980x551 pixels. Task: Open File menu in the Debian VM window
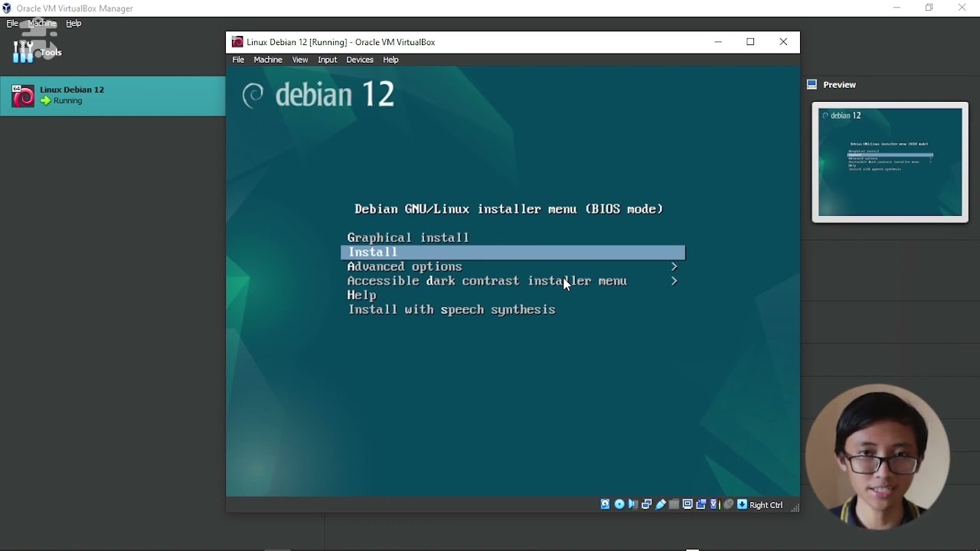coord(238,60)
